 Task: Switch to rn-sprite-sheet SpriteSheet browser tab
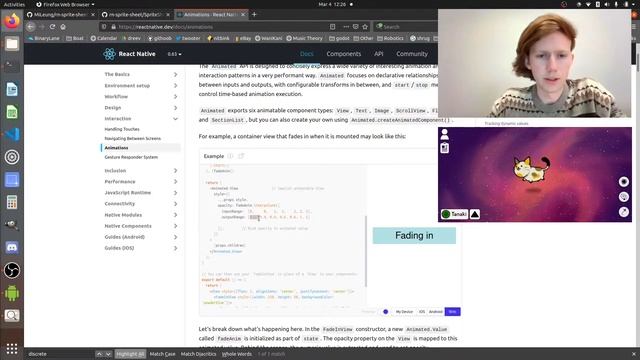136,14
